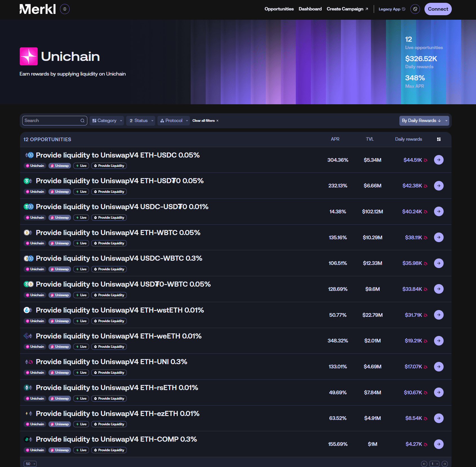
Task: Click the Provide Liquidity tag on ETH-wstETH
Action: click(x=109, y=321)
